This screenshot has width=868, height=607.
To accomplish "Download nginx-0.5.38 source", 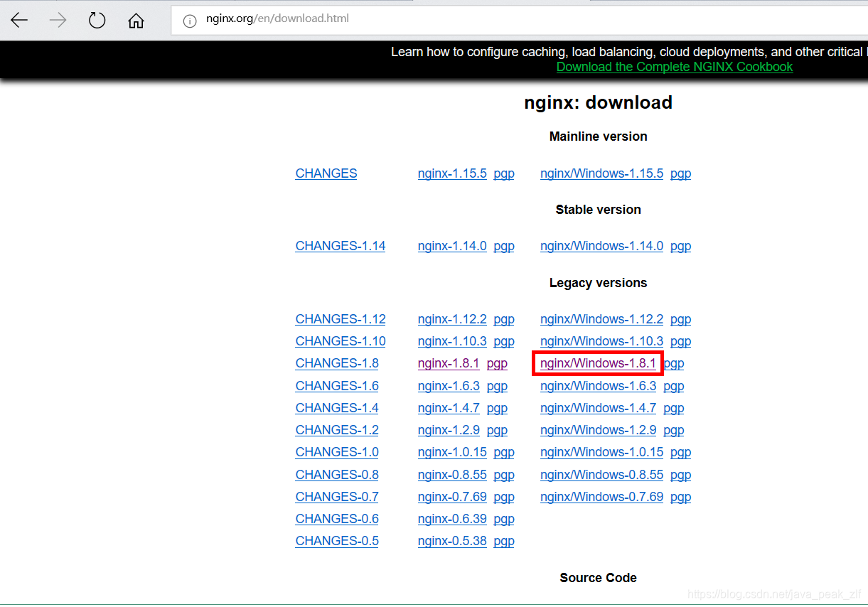I will tap(452, 541).
